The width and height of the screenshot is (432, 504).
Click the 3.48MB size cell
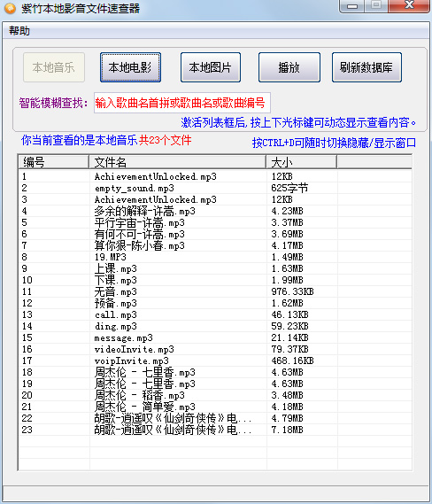tap(287, 395)
